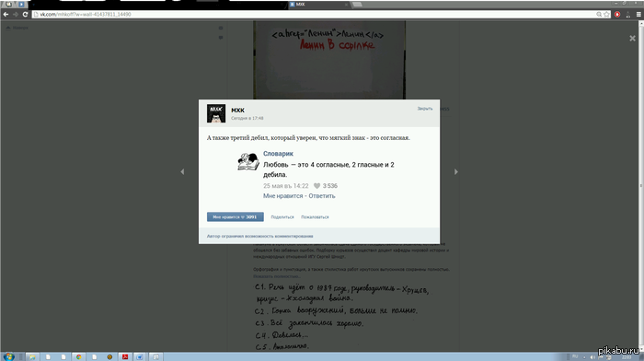Click Закрыть to close the post popup

click(425, 109)
